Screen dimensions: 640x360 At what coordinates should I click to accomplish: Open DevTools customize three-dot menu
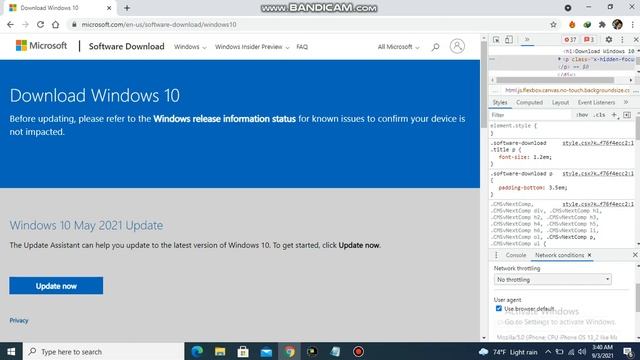[622, 40]
